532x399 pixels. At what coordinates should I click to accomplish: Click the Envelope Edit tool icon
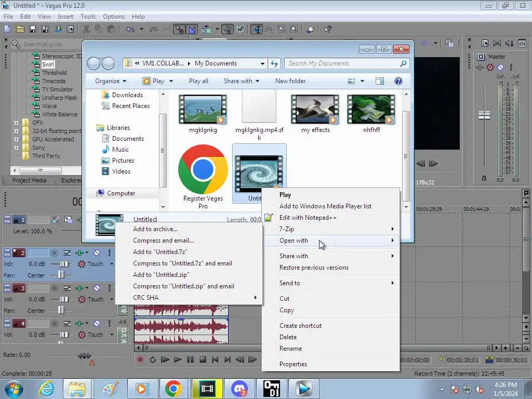(x=269, y=29)
